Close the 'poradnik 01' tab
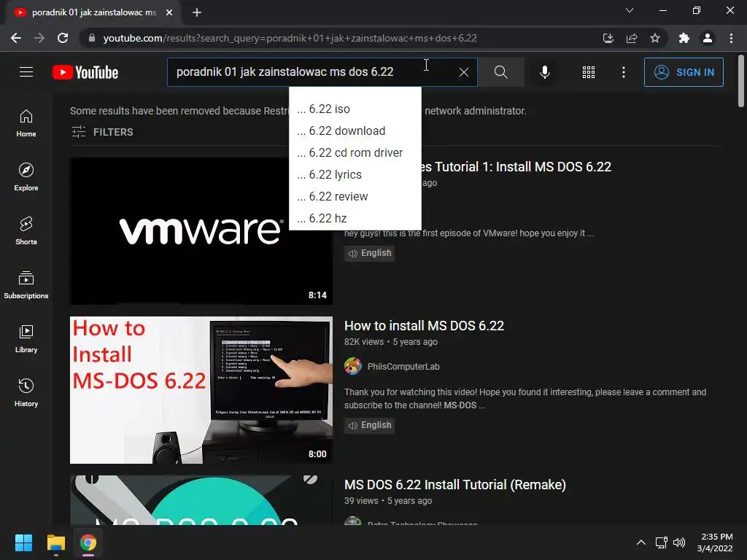 (x=169, y=12)
